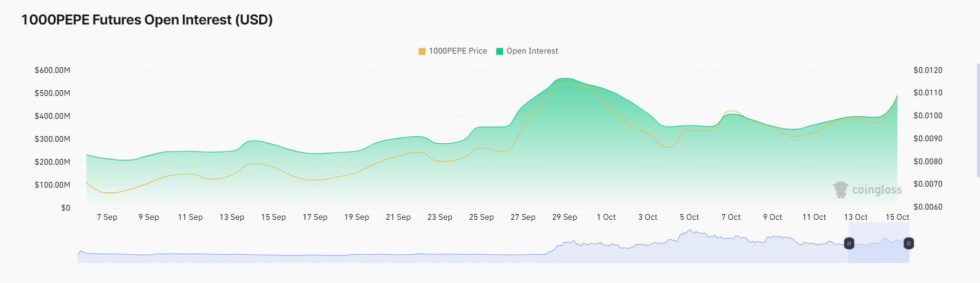This screenshot has width=980, height=283.
Task: Click the Open Interest legend label
Action: tap(532, 51)
